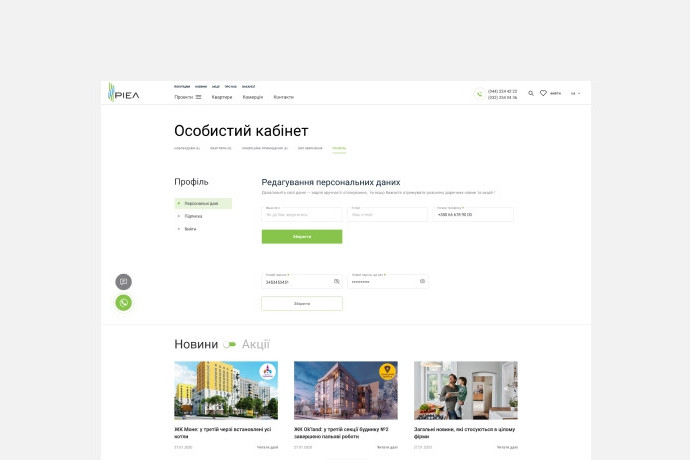Click the green phone call icon
690x460 pixels.
click(479, 94)
